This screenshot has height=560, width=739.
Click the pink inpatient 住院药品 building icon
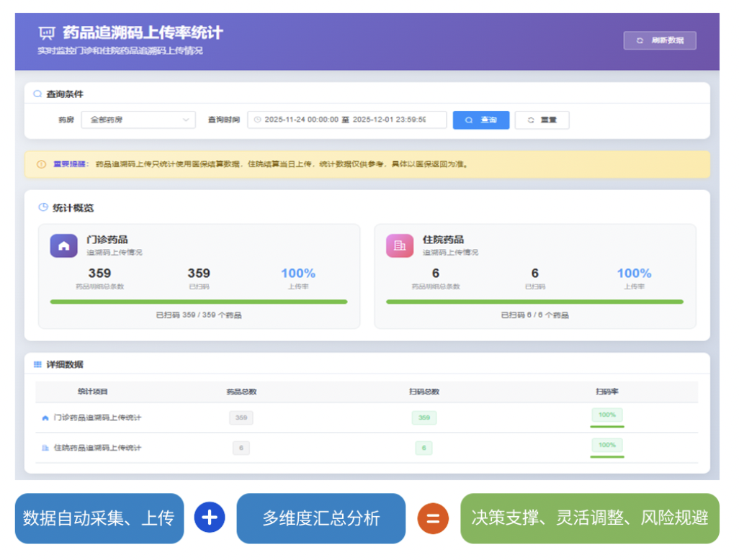400,245
